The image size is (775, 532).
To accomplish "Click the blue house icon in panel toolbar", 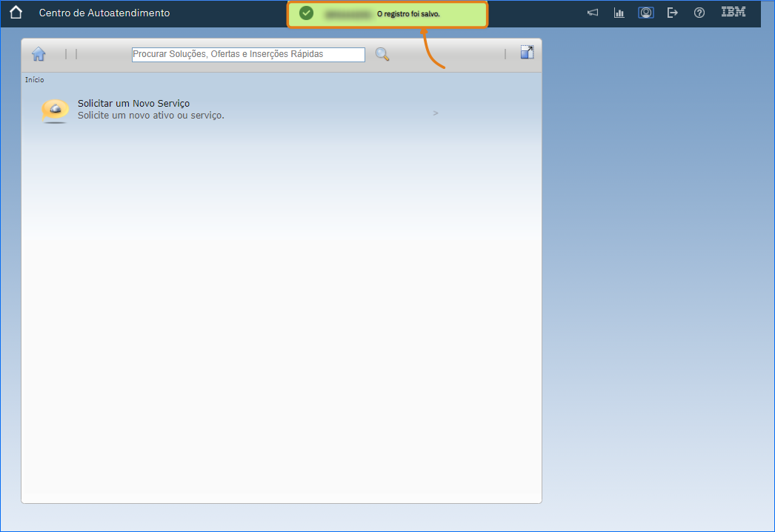I will point(39,54).
